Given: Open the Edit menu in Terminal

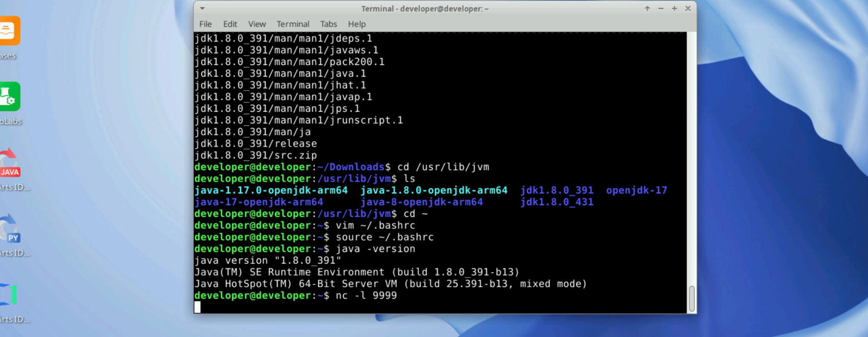Looking at the screenshot, I should pyautogui.click(x=230, y=24).
